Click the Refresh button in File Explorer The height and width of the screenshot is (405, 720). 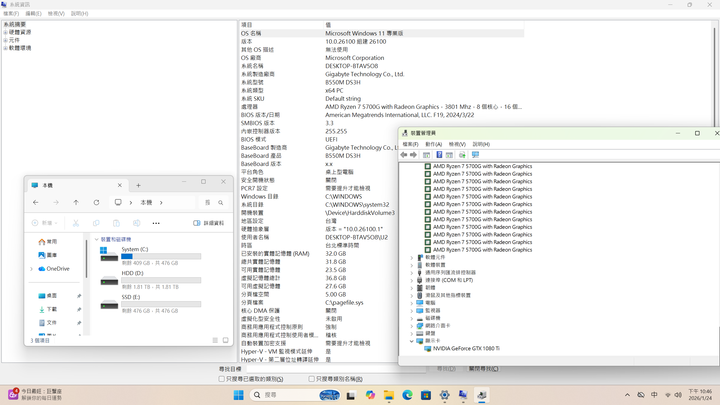pyautogui.click(x=96, y=202)
